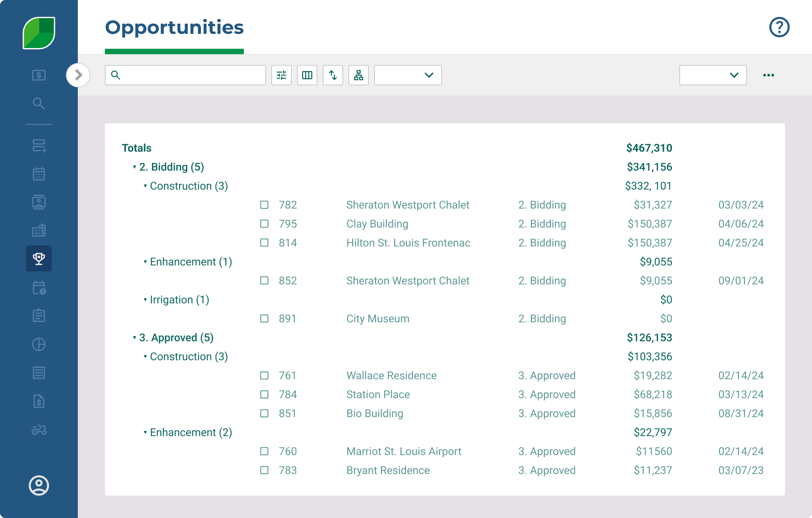
Task: Tick the checkbox for opportunity 761
Action: tap(264, 375)
